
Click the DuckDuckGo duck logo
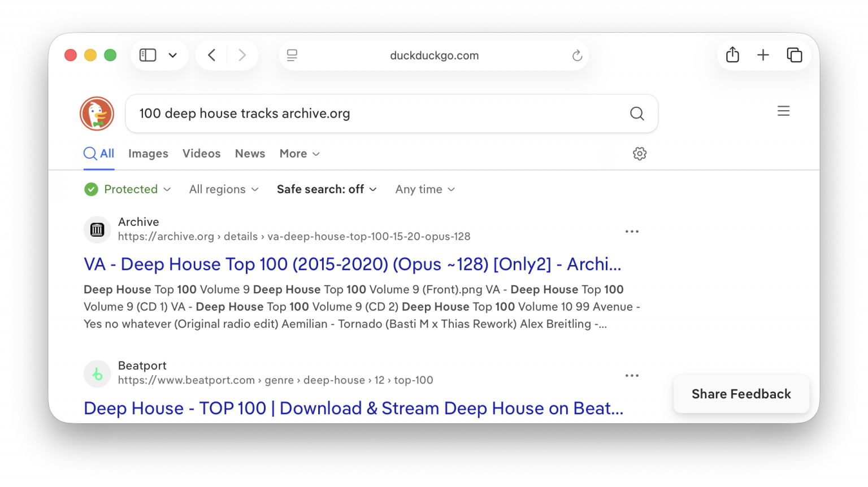97,114
